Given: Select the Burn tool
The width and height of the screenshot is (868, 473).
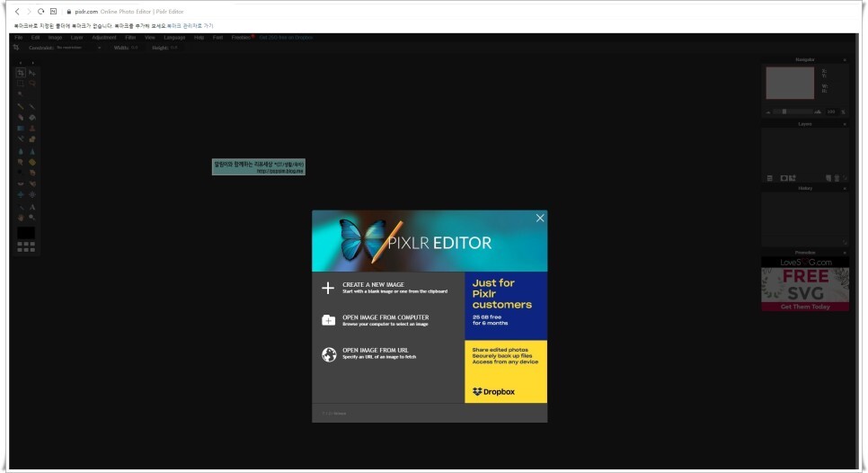Looking at the screenshot, I should (x=32, y=173).
